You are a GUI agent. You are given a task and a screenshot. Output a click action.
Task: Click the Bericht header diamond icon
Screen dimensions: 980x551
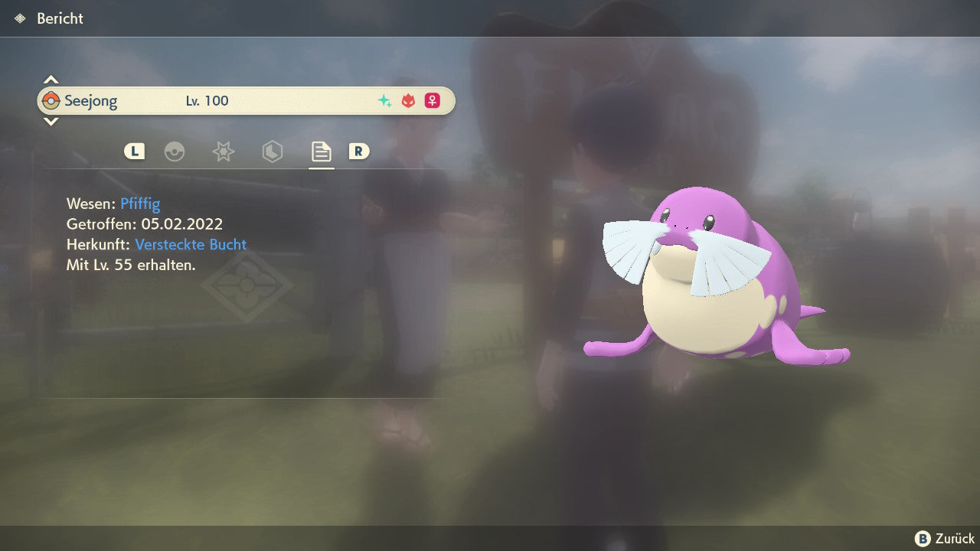(x=21, y=18)
